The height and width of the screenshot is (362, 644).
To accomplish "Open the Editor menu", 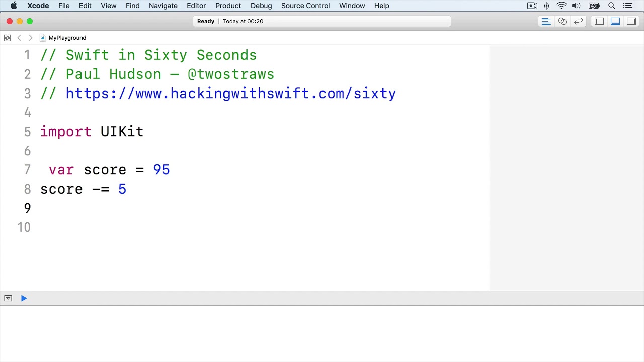I will tap(196, 6).
